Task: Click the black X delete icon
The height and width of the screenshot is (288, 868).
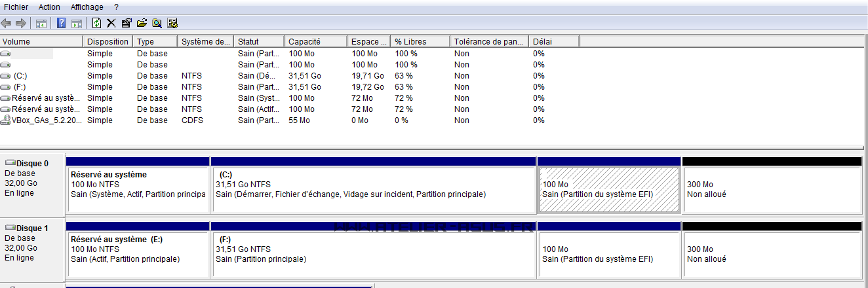Action: pos(111,23)
